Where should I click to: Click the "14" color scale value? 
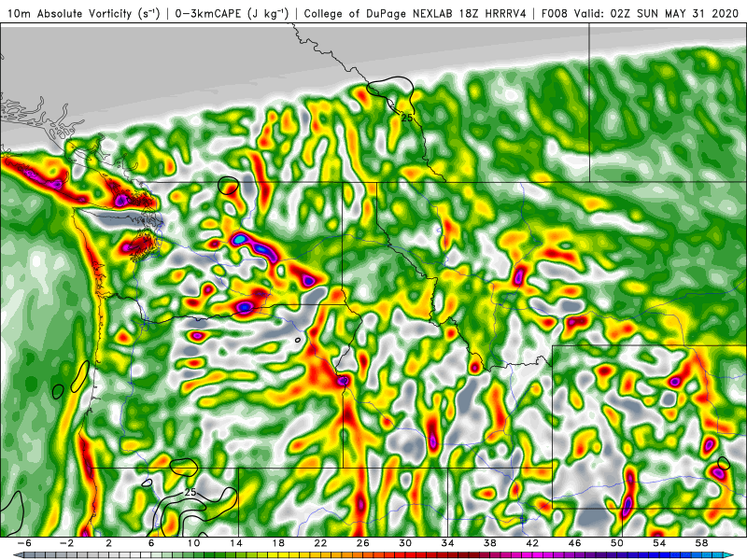click(x=236, y=543)
